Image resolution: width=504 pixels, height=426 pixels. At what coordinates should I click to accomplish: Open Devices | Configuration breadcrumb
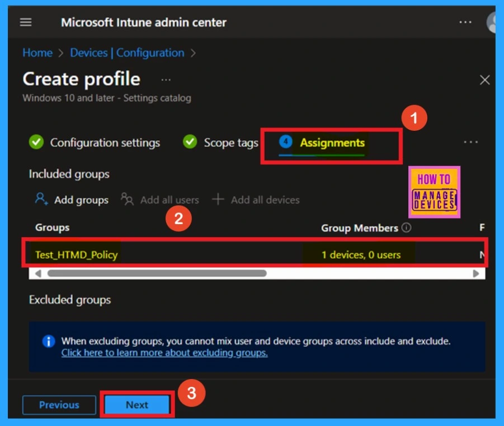[x=128, y=53]
